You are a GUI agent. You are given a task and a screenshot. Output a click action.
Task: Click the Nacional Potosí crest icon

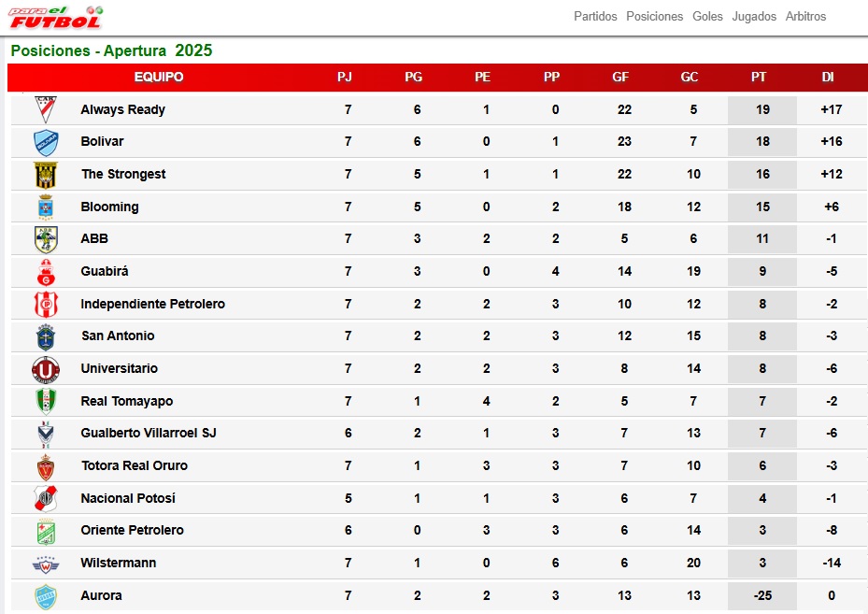click(46, 498)
